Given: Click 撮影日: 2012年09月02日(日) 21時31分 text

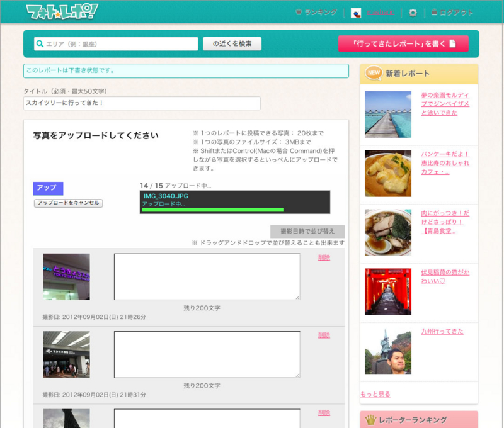Looking at the screenshot, I should click(94, 395).
